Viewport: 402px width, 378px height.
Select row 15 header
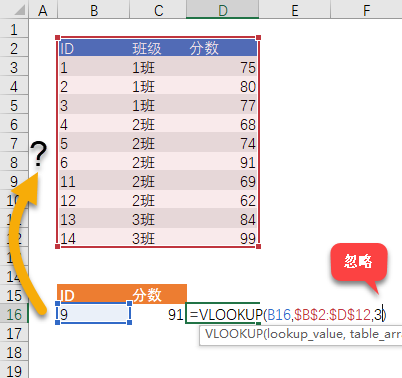pos(14,295)
